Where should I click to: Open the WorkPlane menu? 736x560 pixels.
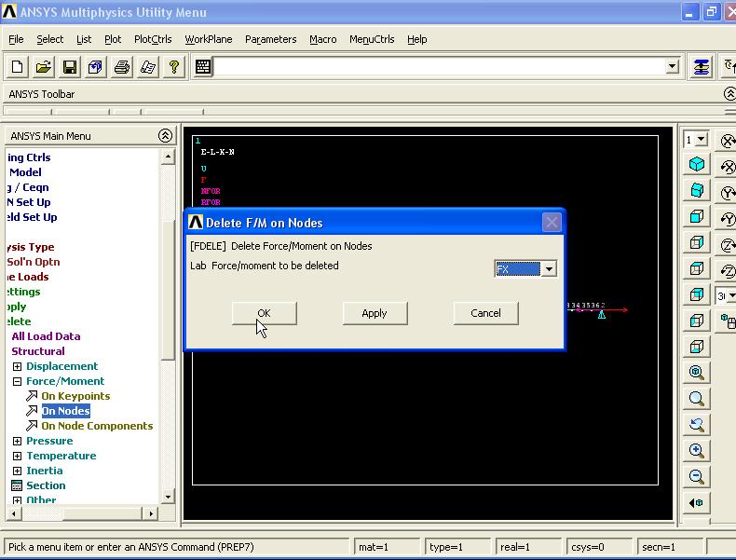(209, 39)
